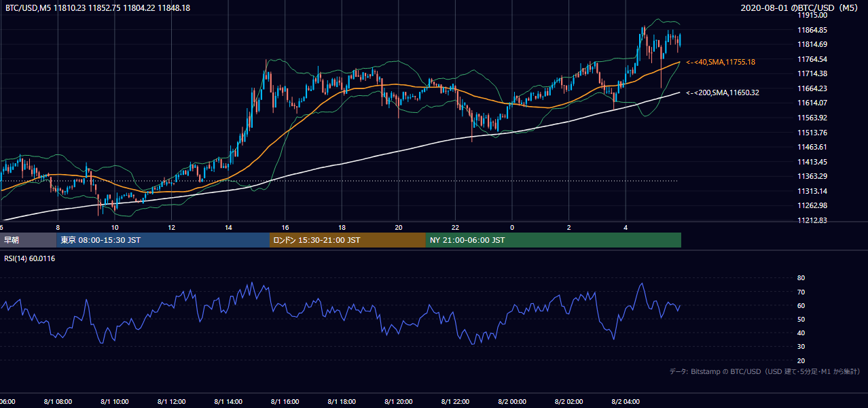This screenshot has width=868, height=408.
Task: Click the Bitstamp data source note
Action: (765, 371)
